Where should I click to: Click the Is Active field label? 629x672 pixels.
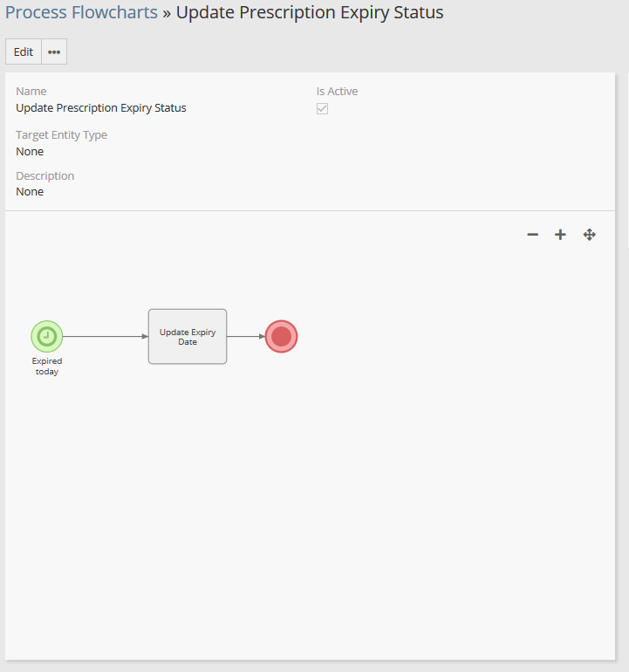click(337, 91)
